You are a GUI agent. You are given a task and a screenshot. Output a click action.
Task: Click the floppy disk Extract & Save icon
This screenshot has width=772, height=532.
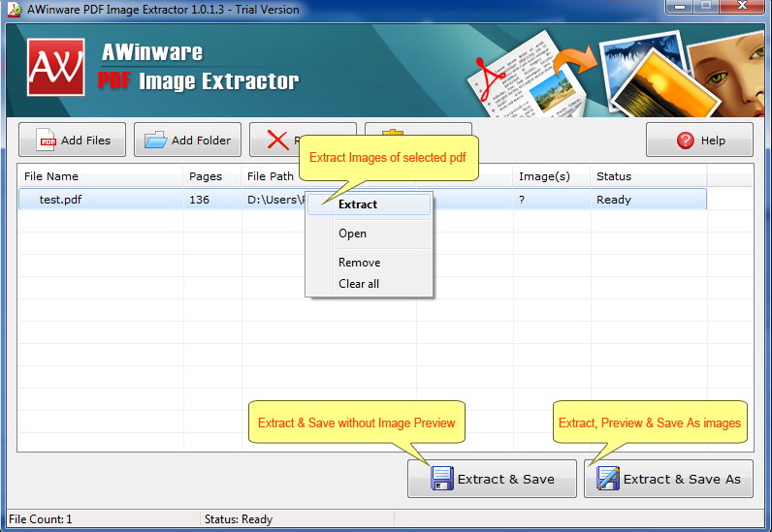pyautogui.click(x=441, y=479)
